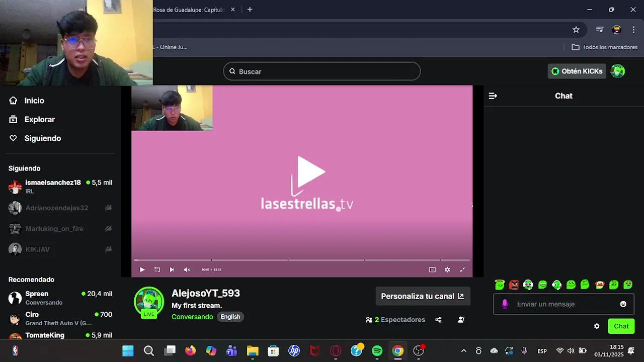Image resolution: width=644 pixels, height=362 pixels.
Task: Toggle theater mode in player
Action: (x=432, y=269)
